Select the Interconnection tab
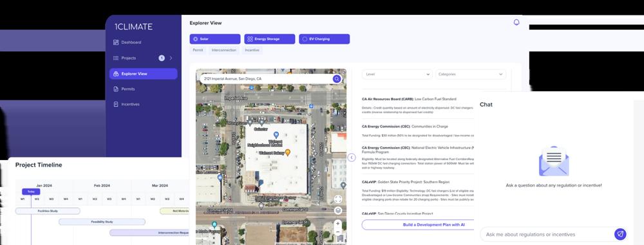Viewport: 644px width, 245px height. [224, 50]
